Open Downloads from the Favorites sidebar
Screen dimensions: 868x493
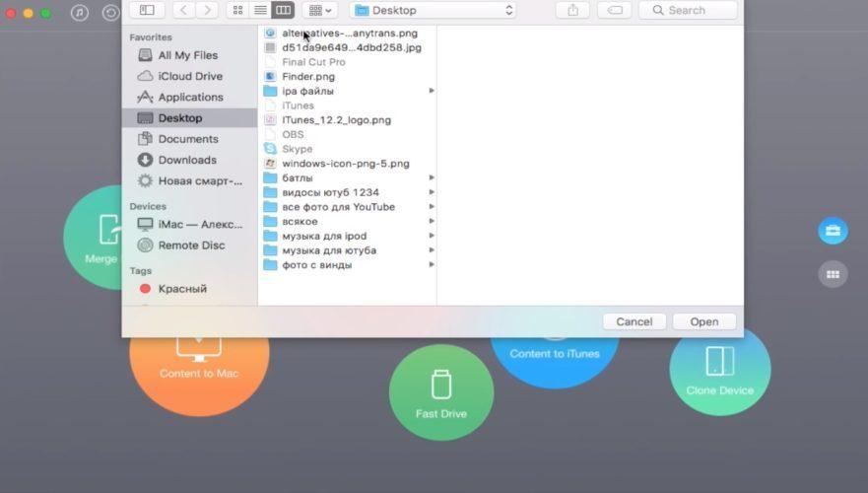pos(187,160)
